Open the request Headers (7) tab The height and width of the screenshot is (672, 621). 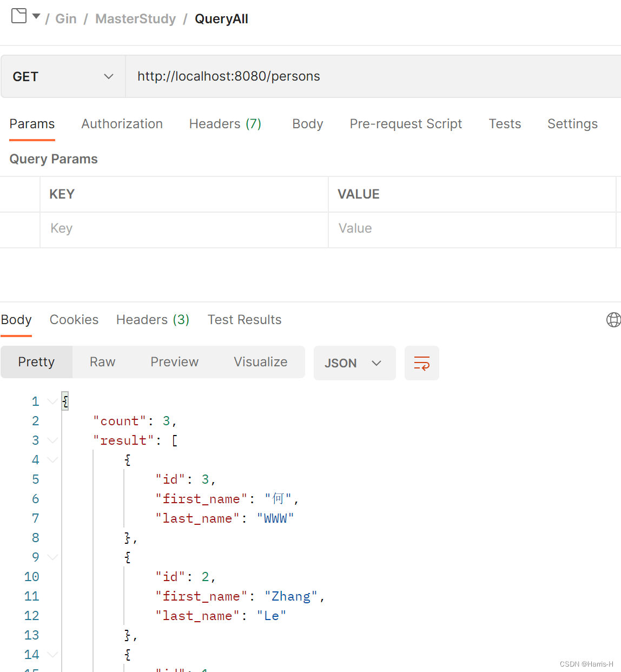coord(225,124)
